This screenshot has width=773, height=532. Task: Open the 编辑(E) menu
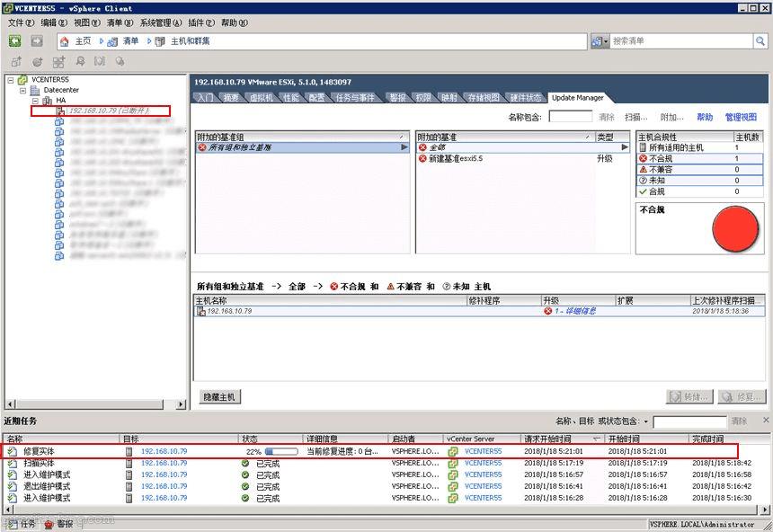(54, 22)
